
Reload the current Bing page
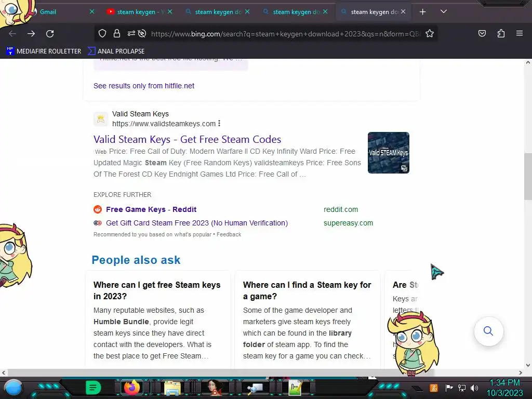[50, 34]
